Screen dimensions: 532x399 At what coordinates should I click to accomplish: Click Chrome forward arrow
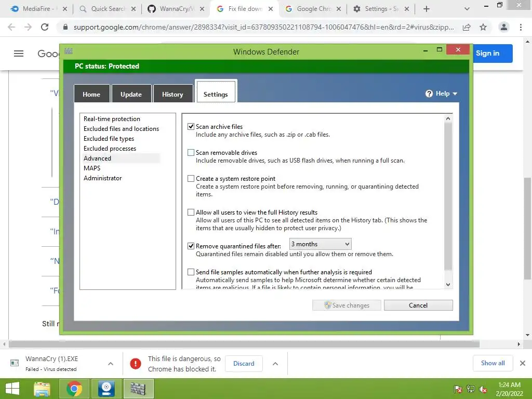pyautogui.click(x=28, y=27)
